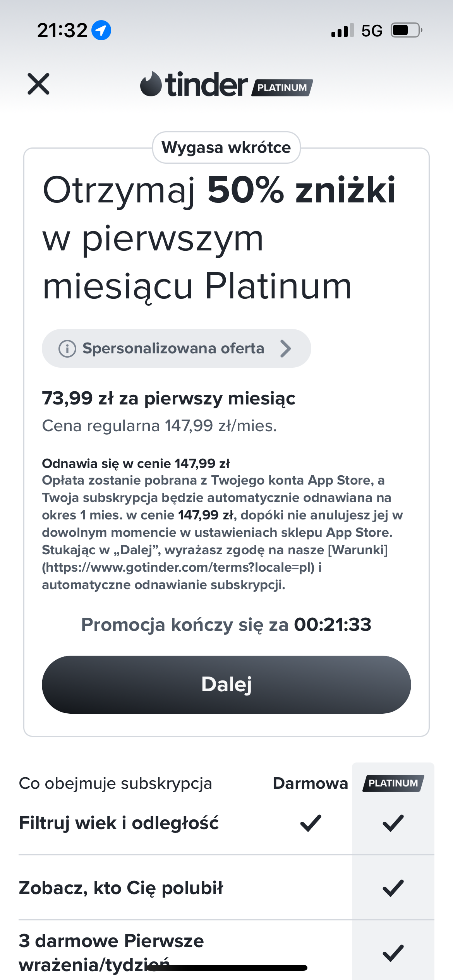Screen dimensions: 453x980
Task: Tap Platinum checkmark for Filtruj wiek i odległość
Action: (x=393, y=823)
